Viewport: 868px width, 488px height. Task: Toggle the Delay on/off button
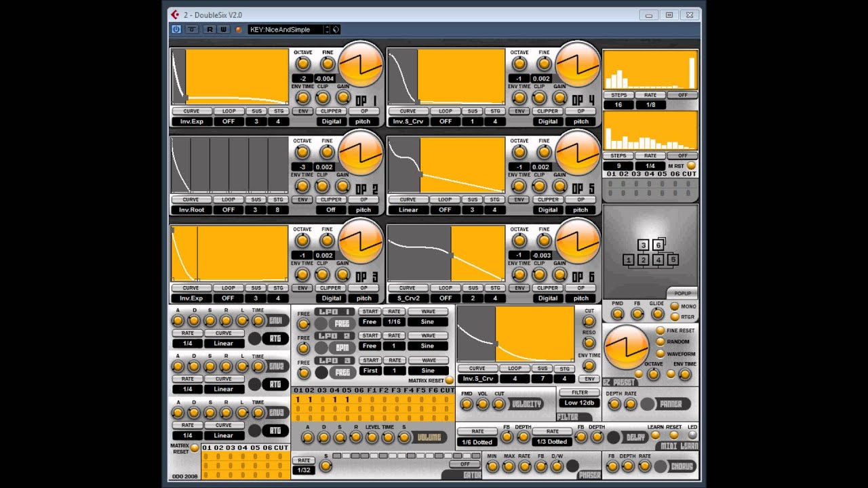pyautogui.click(x=614, y=438)
